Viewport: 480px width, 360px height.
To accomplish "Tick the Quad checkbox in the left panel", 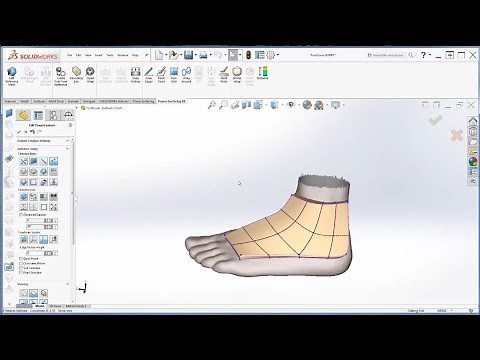I will point(21,259).
